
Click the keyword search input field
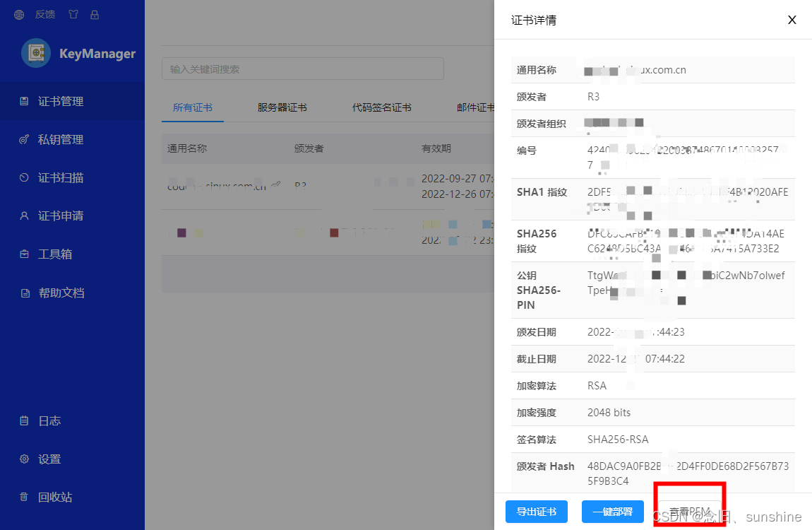(x=303, y=69)
